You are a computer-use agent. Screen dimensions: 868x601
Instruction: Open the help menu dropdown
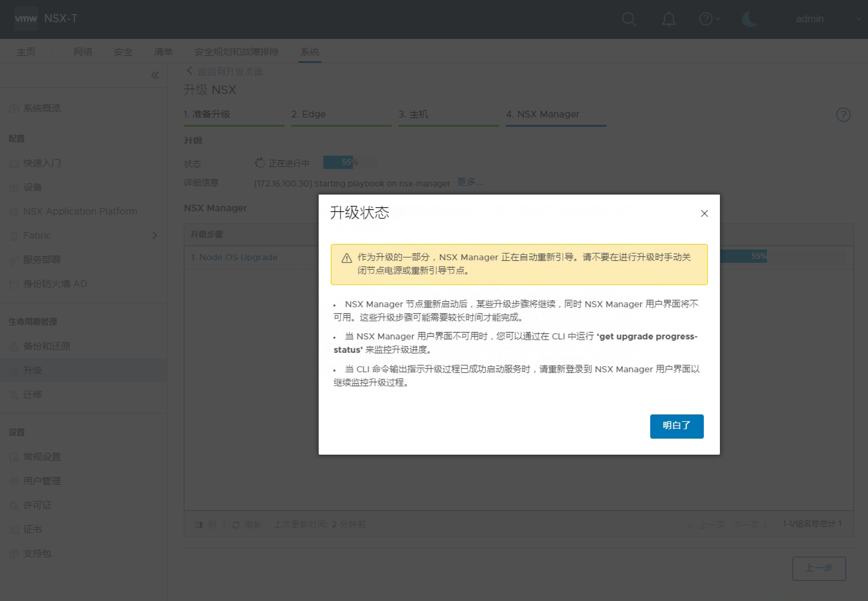click(x=709, y=19)
